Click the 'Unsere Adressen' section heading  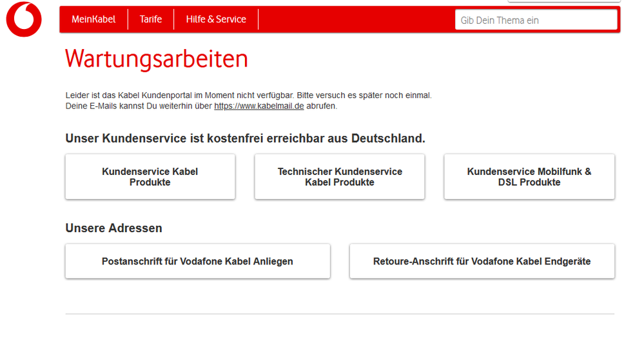click(113, 228)
